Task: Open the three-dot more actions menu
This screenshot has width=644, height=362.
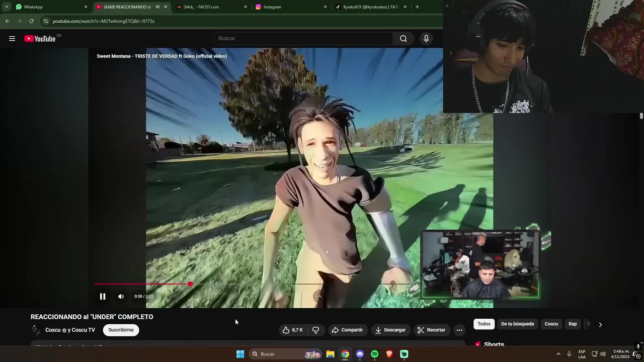Action: click(459, 330)
